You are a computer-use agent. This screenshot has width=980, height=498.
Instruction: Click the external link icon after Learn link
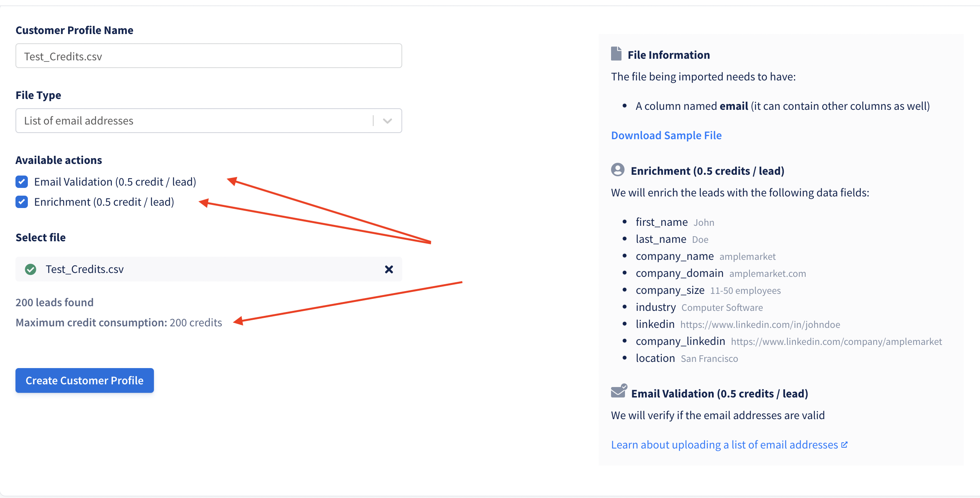(x=845, y=445)
